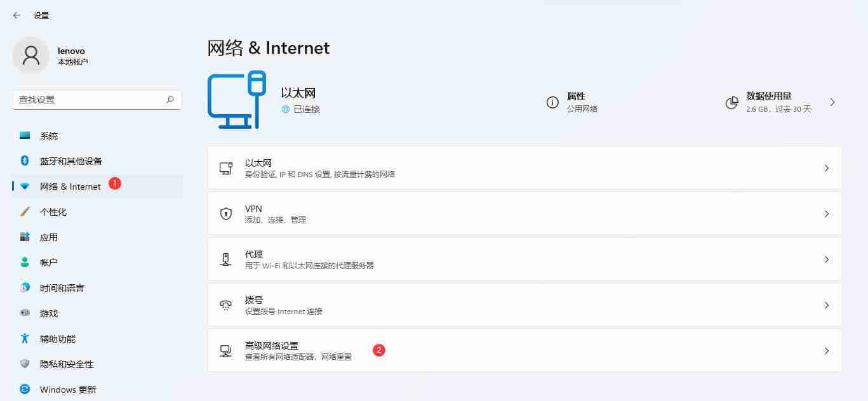This screenshot has height=401, width=868.
Task: Open the 辅助功能 settings page
Action: click(x=58, y=338)
